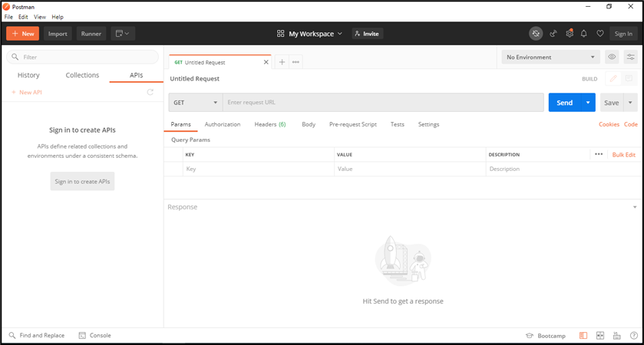Open the Tests tab

(x=397, y=124)
